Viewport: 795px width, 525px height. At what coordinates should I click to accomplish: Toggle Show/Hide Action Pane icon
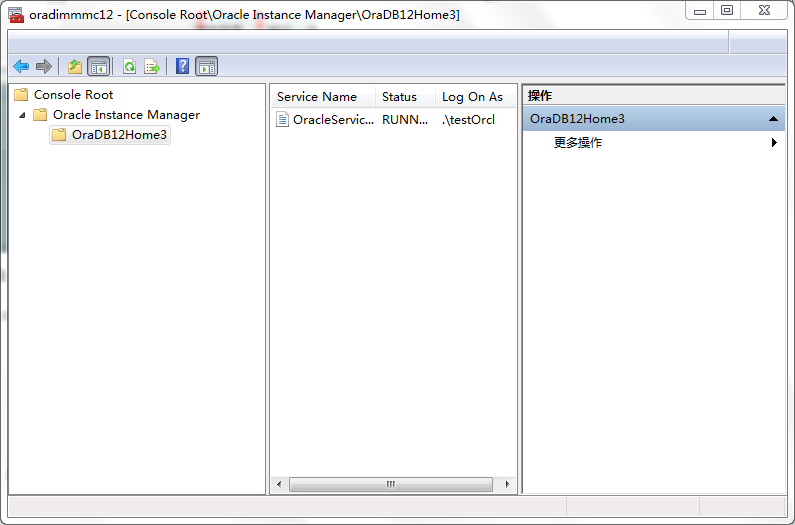[206, 66]
